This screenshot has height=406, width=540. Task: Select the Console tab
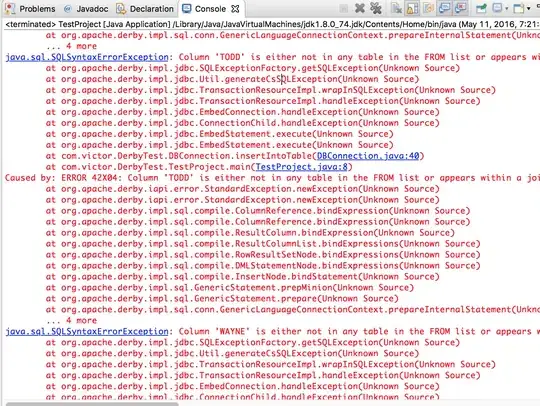click(x=210, y=9)
